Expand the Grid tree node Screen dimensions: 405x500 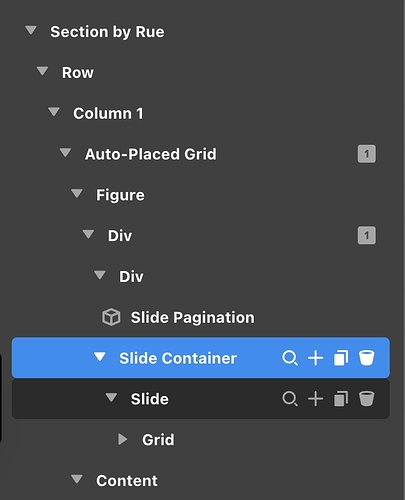point(122,439)
